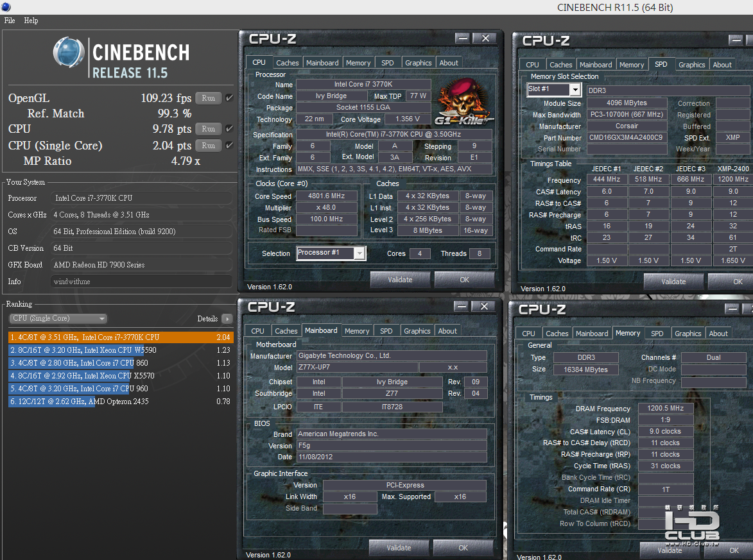Minimize the SPD CPU-Z window
753x560 pixels.
pos(735,40)
